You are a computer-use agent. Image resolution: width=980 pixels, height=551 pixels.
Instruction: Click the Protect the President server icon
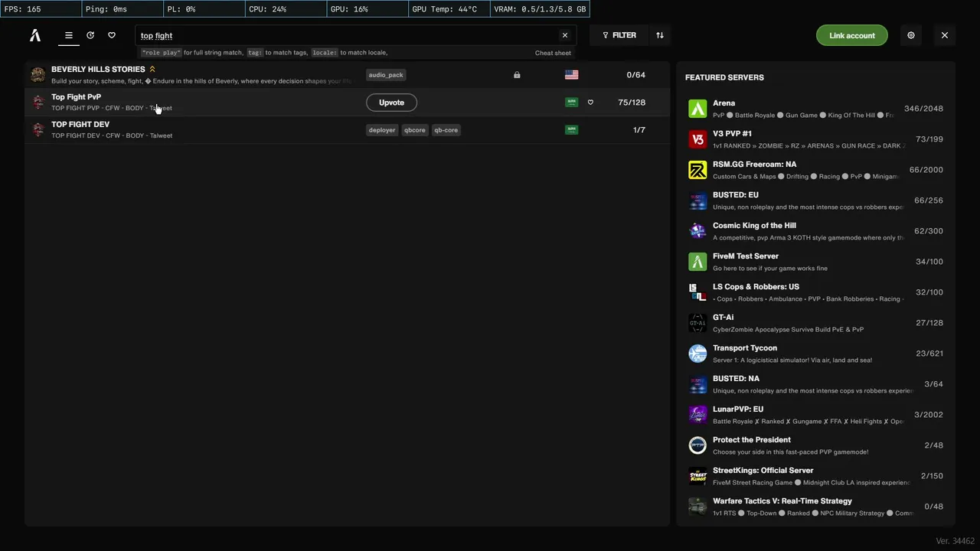[697, 445]
